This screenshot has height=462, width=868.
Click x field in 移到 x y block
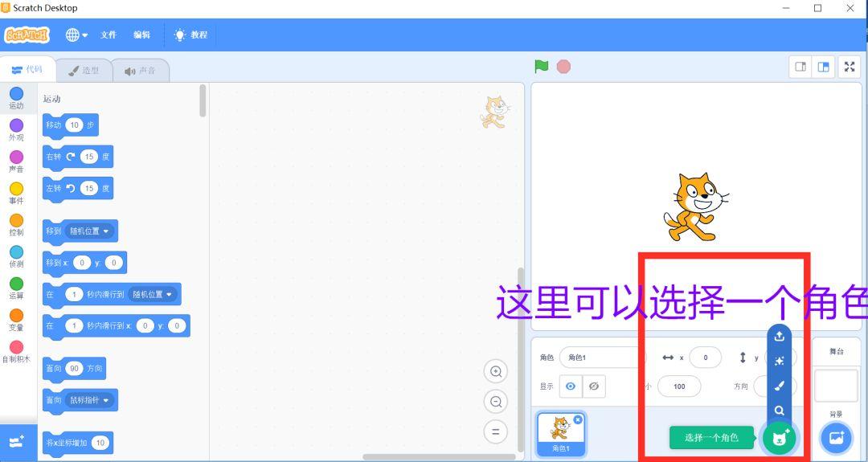[82, 263]
